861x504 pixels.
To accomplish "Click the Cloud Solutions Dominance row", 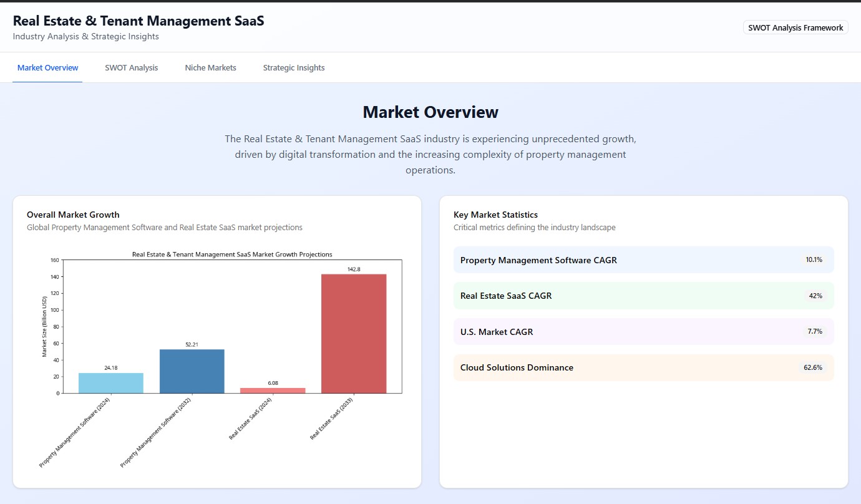I will 643,367.
